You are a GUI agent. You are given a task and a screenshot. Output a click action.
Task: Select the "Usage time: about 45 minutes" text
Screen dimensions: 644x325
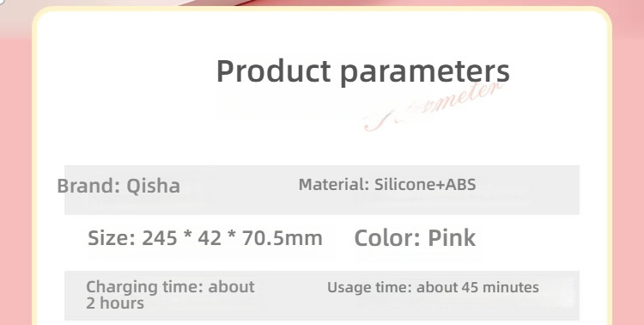click(x=433, y=287)
